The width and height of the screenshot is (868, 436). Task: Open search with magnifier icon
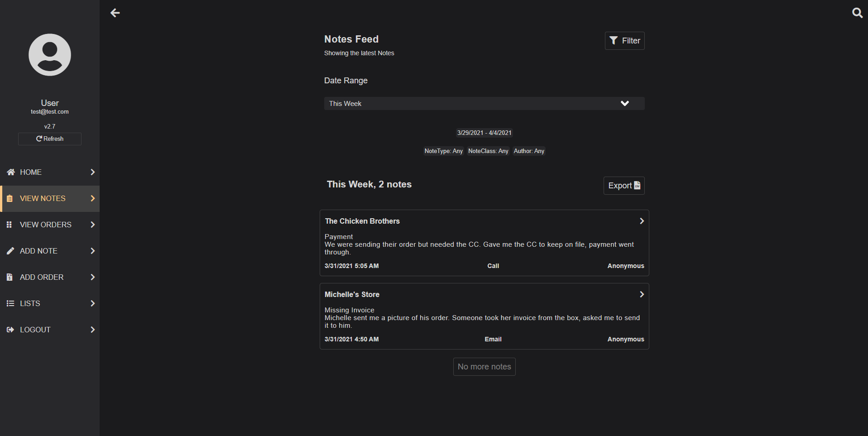(x=857, y=13)
